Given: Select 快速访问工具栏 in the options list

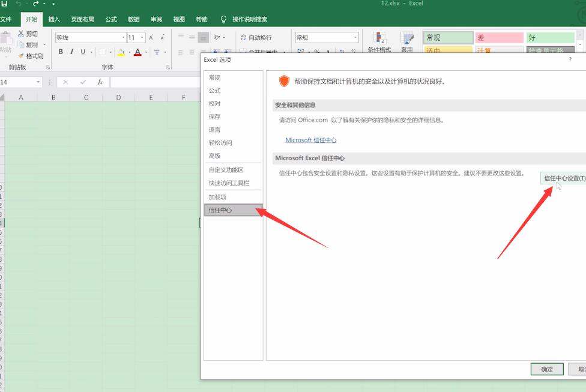Looking at the screenshot, I should [x=233, y=183].
